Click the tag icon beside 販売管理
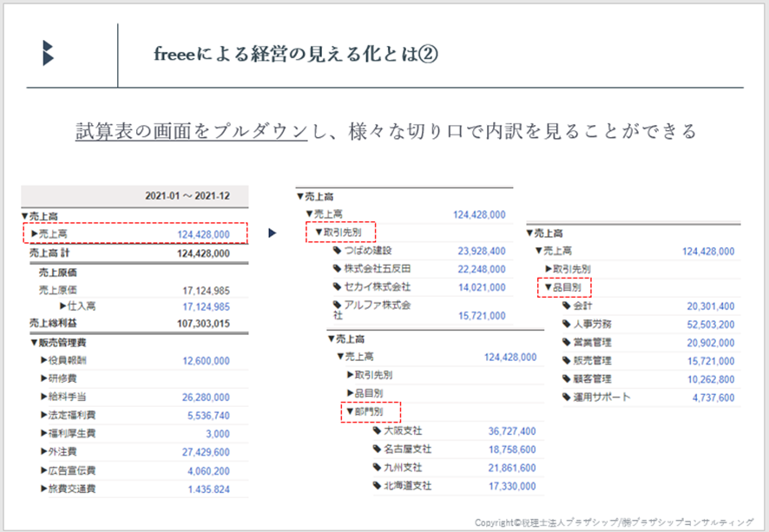The image size is (769, 532). tap(567, 360)
